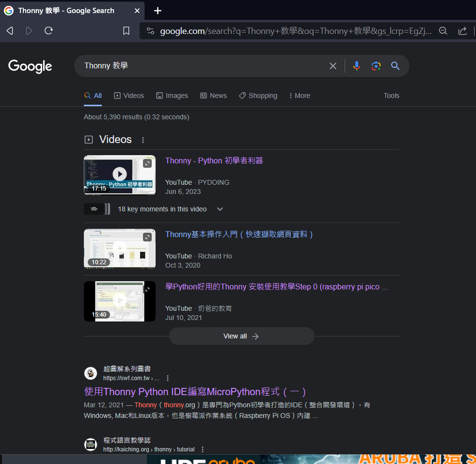476x464 pixels.
Task: Click the zoom magnifier in address bar
Action: pyautogui.click(x=443, y=31)
